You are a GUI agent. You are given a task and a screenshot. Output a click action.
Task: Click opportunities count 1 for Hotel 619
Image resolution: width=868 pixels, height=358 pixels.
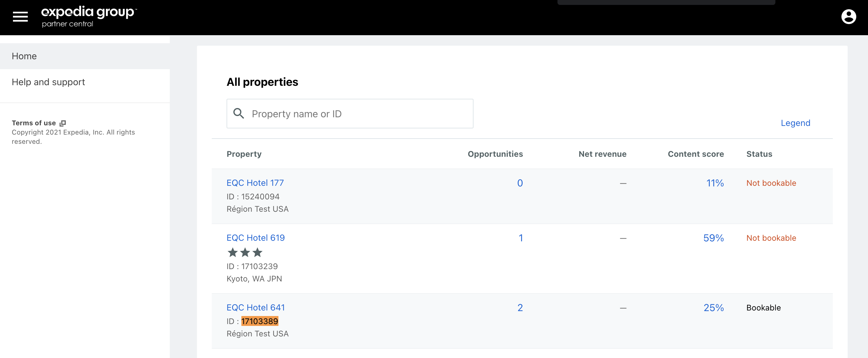pyautogui.click(x=521, y=238)
